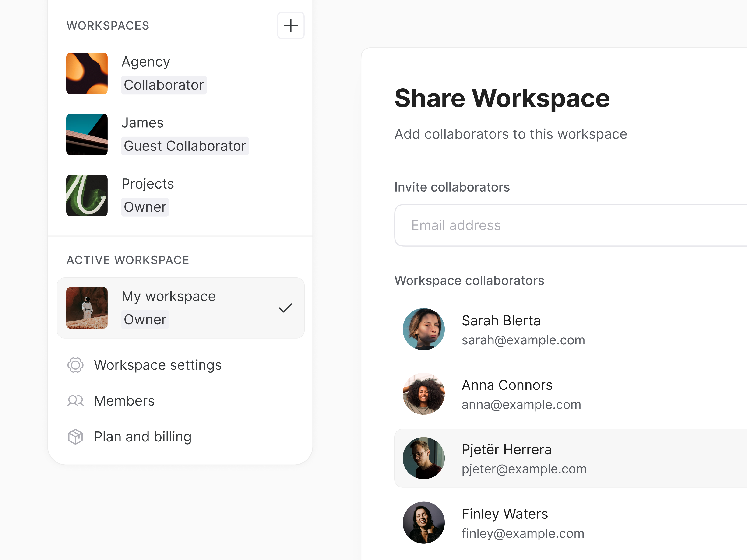Select the Agency workspace
Viewport: 747px width, 560px height.
[x=146, y=61]
